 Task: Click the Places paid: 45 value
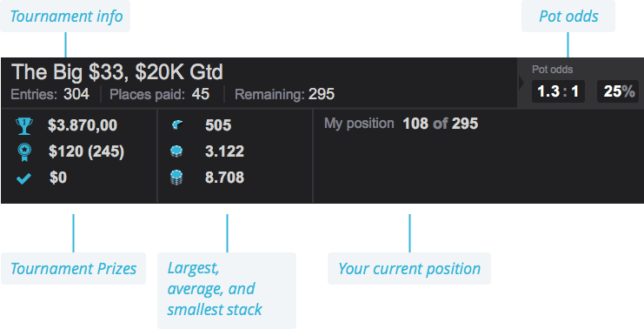tap(160, 94)
